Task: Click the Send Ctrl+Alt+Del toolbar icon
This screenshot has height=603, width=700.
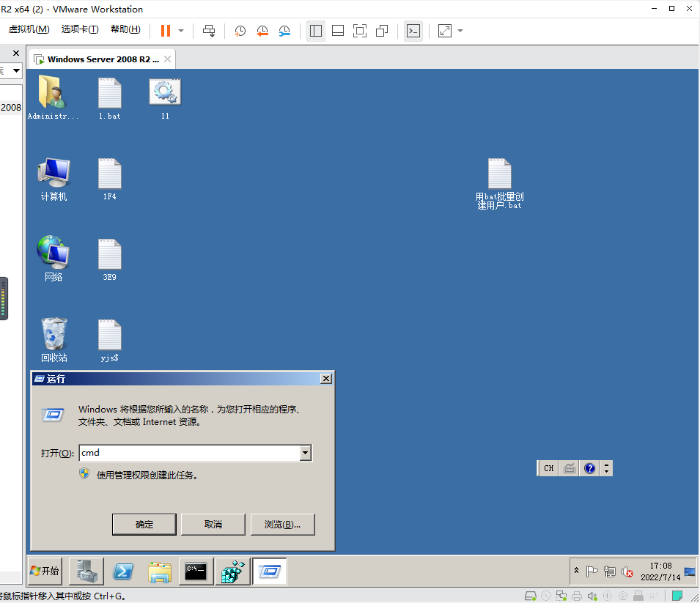Action: [208, 31]
